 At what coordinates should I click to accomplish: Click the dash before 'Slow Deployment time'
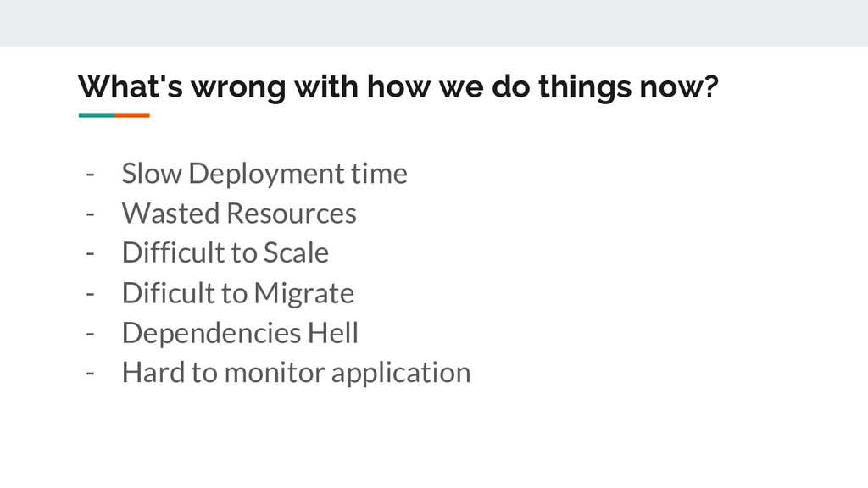pos(90,175)
